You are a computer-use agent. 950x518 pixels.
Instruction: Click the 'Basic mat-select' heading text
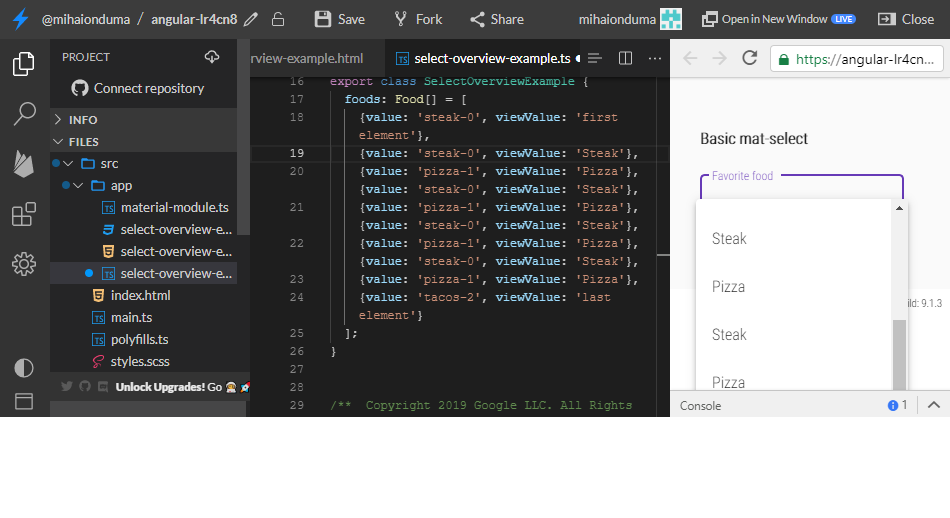click(754, 139)
